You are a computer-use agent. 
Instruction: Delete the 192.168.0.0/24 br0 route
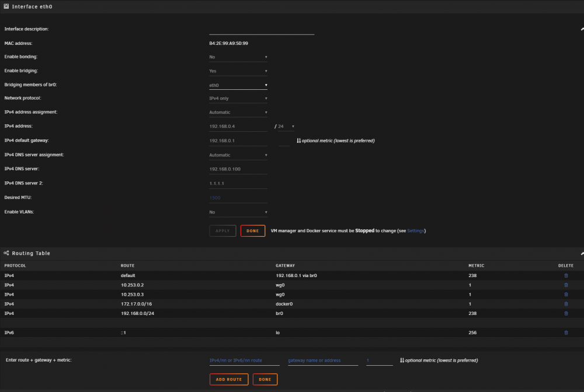[x=566, y=313]
